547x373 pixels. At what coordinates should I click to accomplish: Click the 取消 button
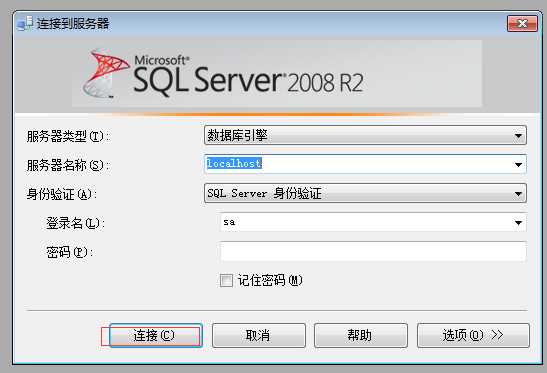(258, 335)
